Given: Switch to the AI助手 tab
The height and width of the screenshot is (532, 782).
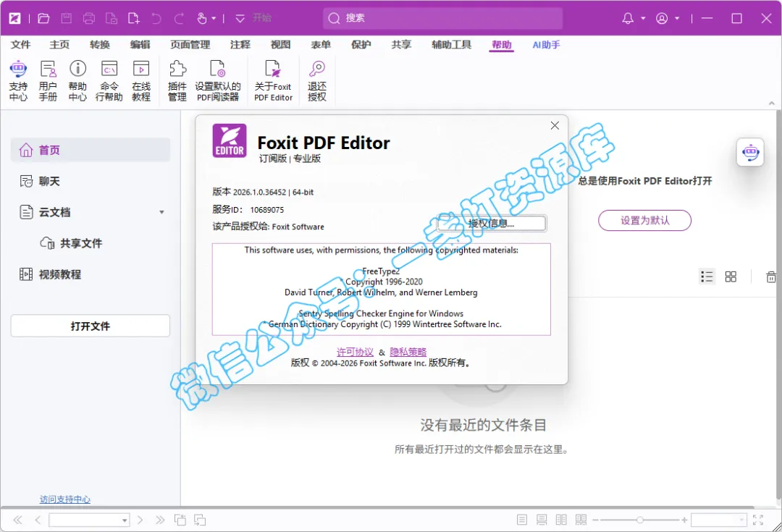Looking at the screenshot, I should 546,44.
